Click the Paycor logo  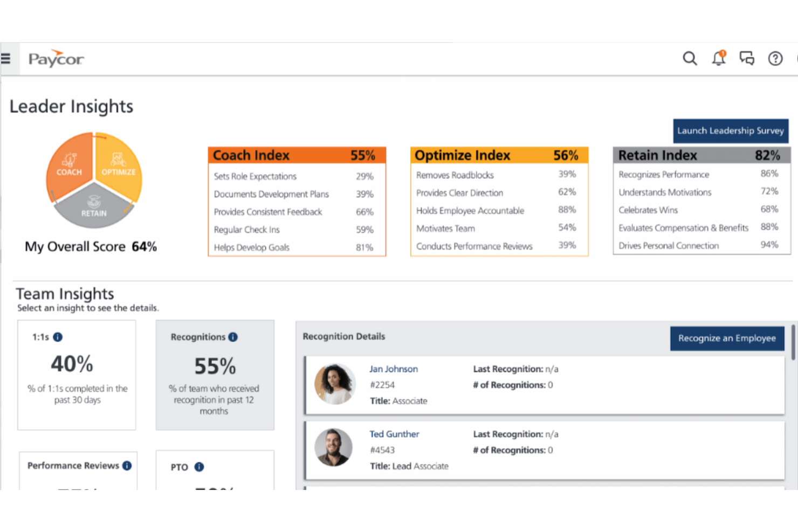(x=56, y=58)
